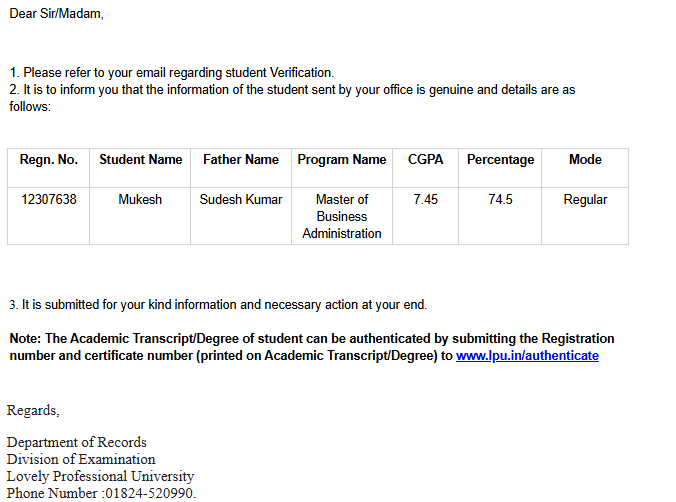The width and height of the screenshot is (676, 502).
Task: Click the Mode column header
Action: tap(585, 159)
